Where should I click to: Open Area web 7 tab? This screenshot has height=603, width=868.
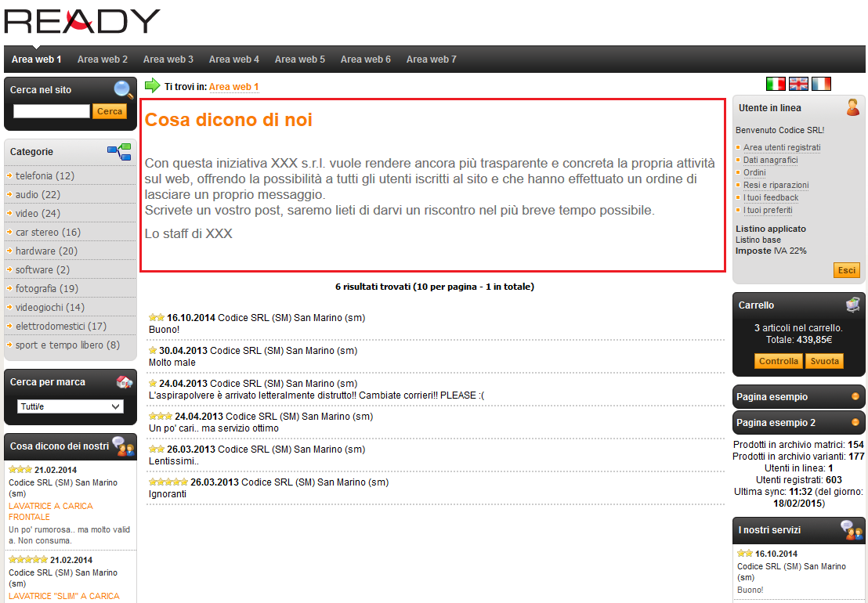coord(432,60)
